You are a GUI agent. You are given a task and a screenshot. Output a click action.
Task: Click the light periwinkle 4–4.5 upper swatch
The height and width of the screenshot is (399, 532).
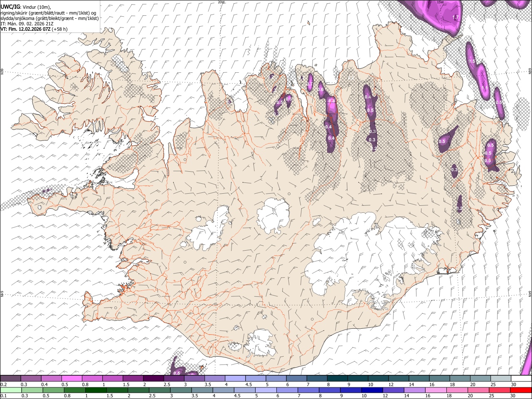(235, 379)
